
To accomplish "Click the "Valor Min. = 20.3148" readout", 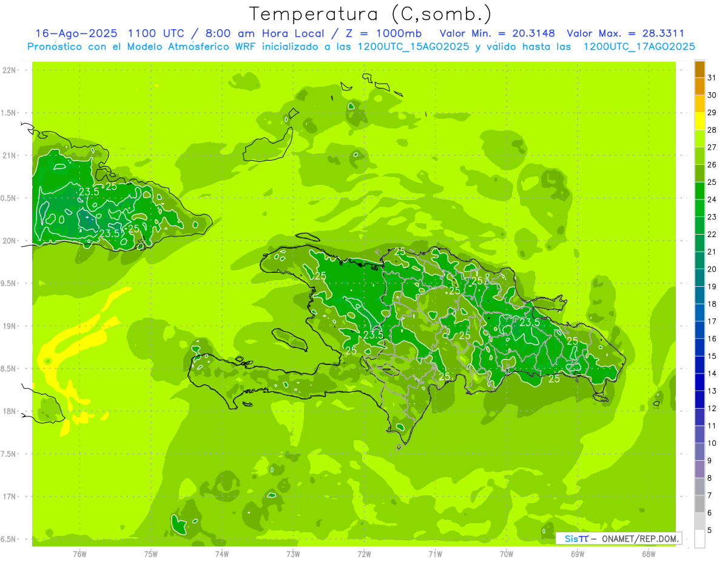I will (497, 33).
